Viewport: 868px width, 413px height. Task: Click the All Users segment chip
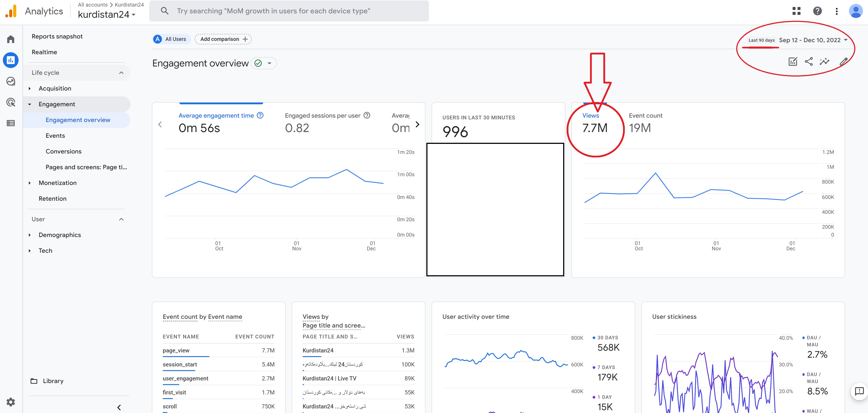click(x=172, y=39)
